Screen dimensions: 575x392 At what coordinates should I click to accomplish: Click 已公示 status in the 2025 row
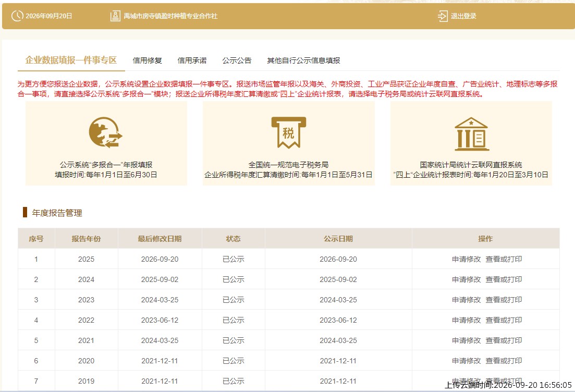click(x=233, y=259)
